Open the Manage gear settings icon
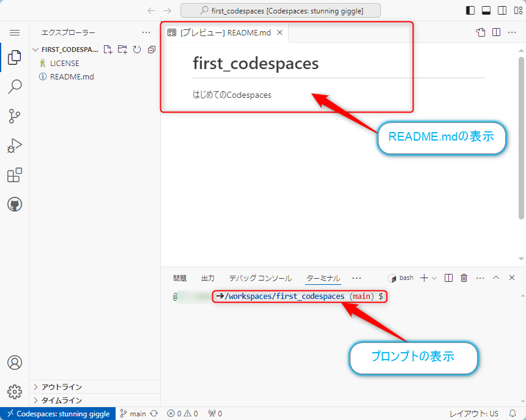 pos(15,391)
